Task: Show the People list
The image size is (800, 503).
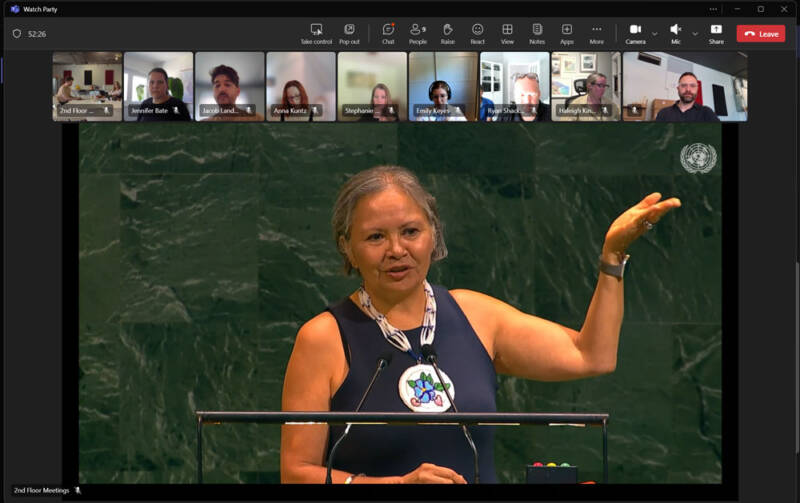Action: pos(417,34)
